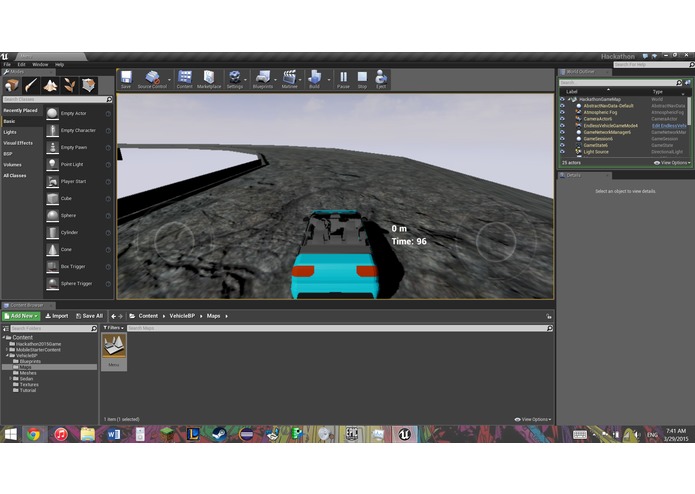The width and height of the screenshot is (695, 494).
Task: Click the Eject toolbar icon
Action: [x=381, y=79]
